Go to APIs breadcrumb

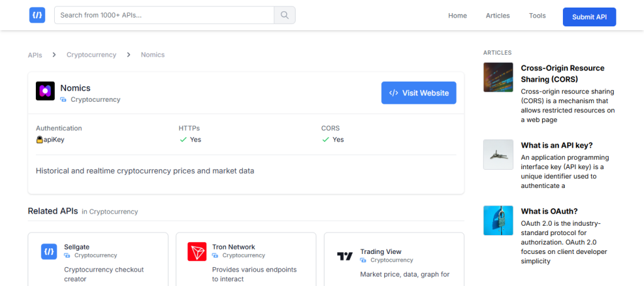point(35,55)
